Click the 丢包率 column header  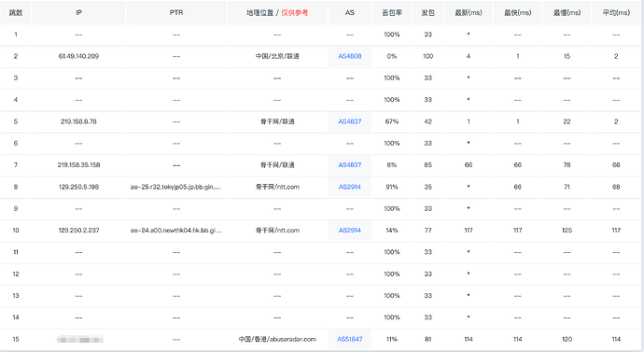coord(392,13)
